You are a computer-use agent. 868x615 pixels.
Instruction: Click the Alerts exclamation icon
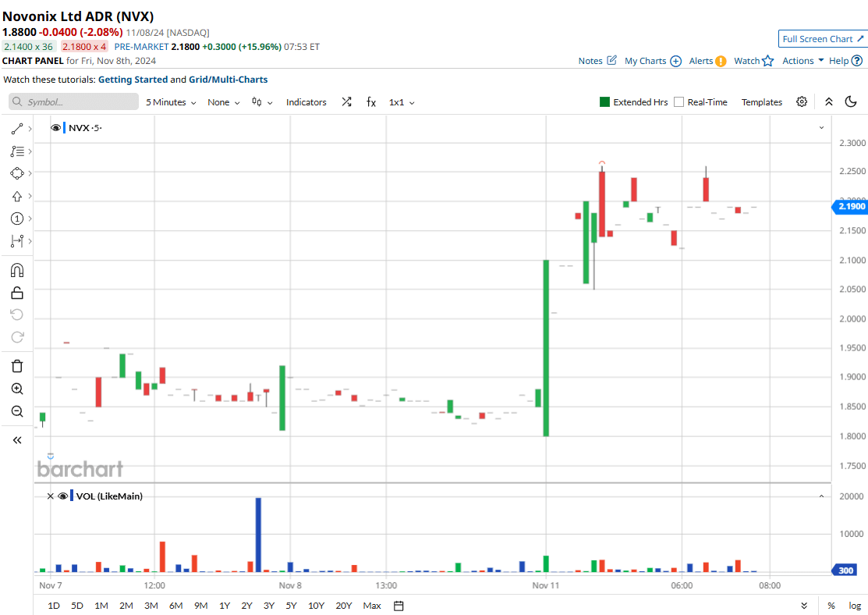(721, 61)
